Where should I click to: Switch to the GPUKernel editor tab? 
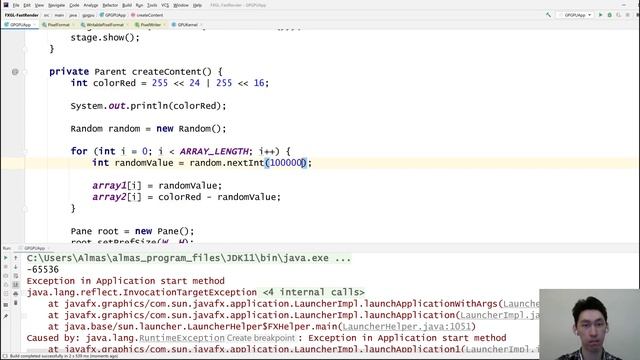click(187, 25)
